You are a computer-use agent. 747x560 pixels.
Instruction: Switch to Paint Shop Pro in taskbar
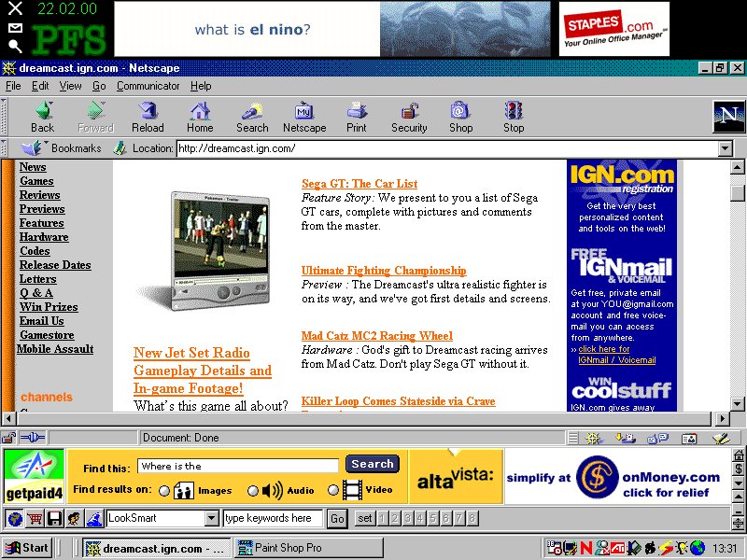(309, 548)
